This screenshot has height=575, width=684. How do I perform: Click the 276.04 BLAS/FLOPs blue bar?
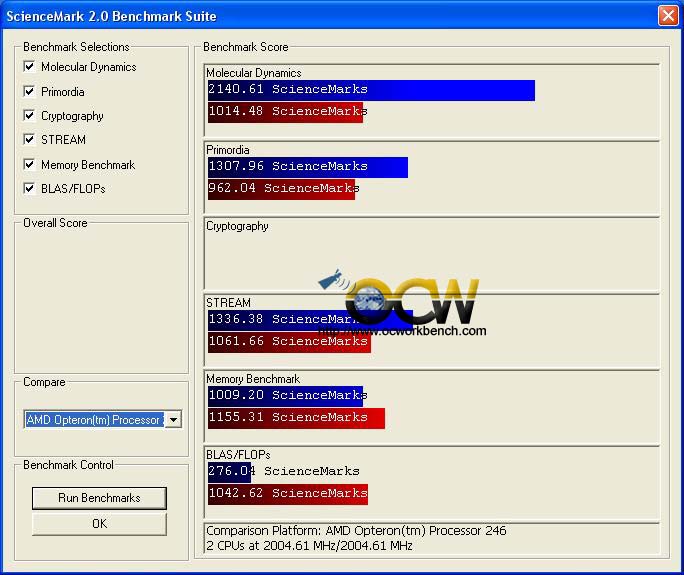(x=229, y=472)
